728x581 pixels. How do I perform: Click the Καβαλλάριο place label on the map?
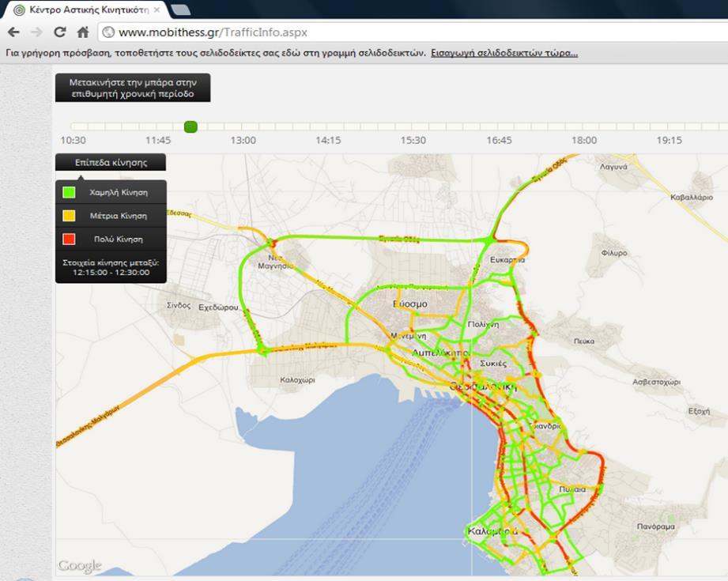[x=692, y=197]
